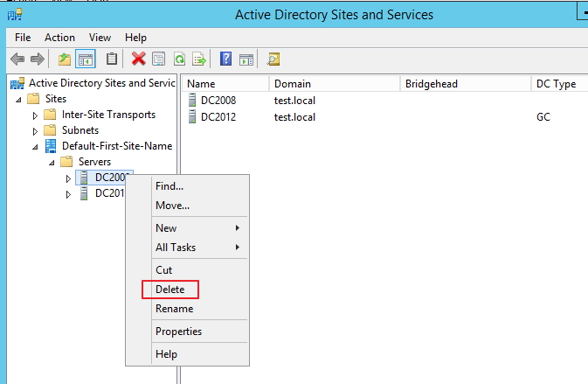Sort by the Bridgehead column header
588x384 pixels.
pyautogui.click(x=466, y=84)
